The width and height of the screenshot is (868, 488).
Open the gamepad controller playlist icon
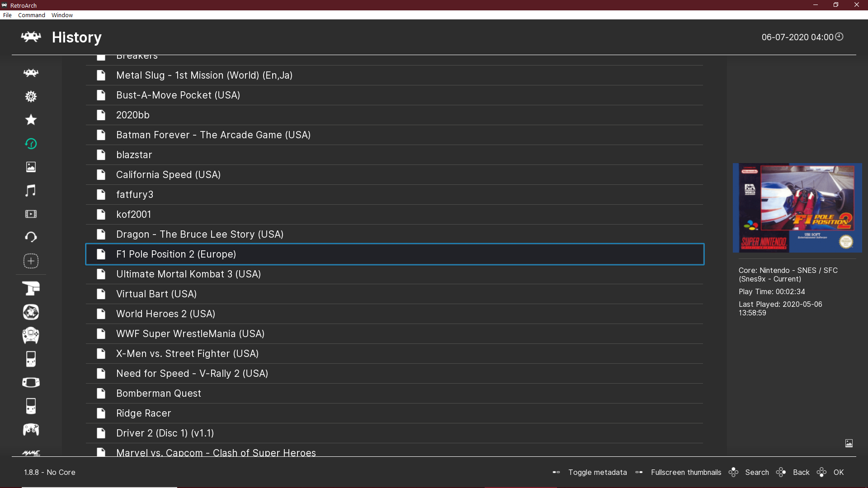[x=31, y=429]
